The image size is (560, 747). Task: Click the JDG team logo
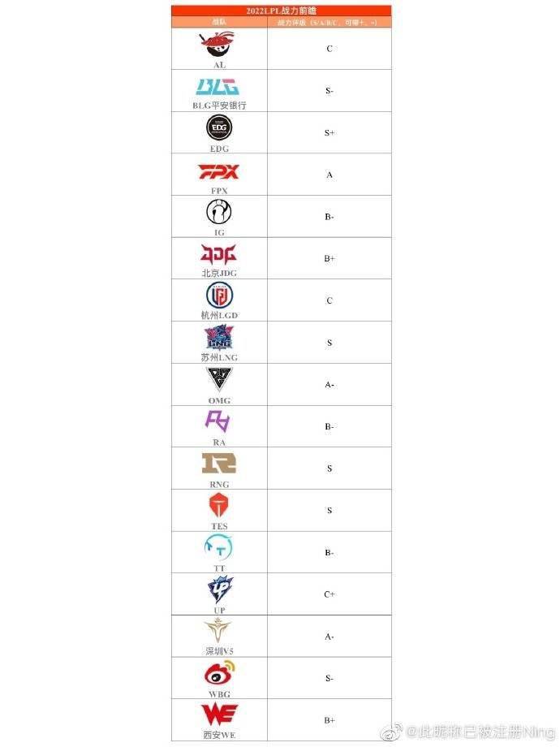click(219, 254)
